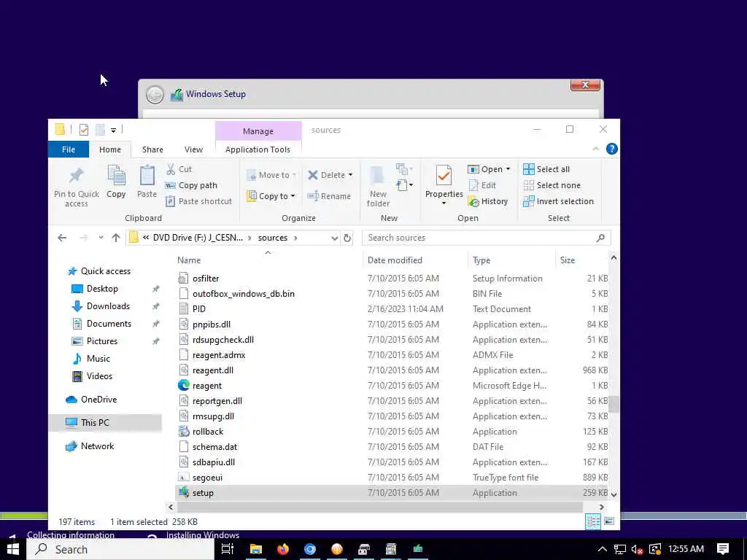Screen dimensions: 747x560
Task: Click Edit in the Open group
Action: (x=482, y=185)
